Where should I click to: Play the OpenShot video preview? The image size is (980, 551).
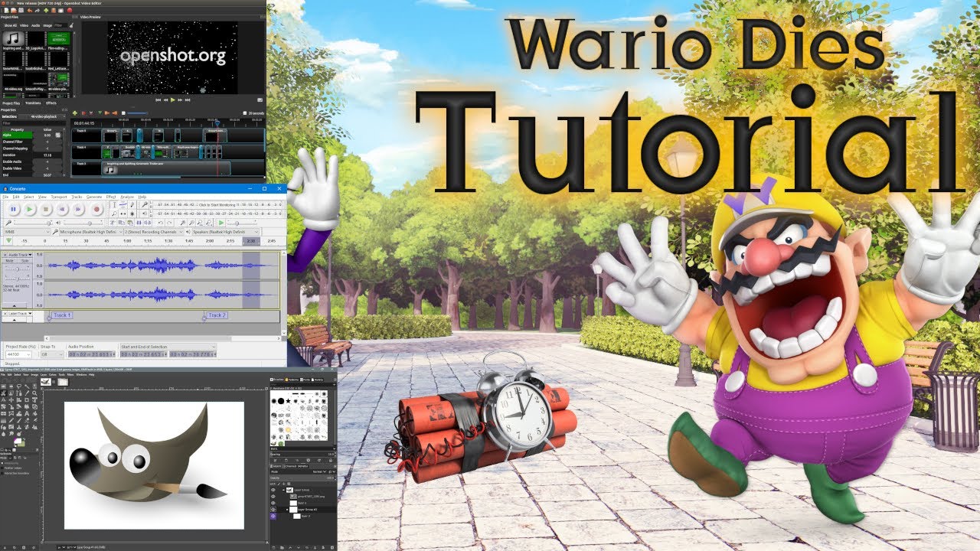[173, 99]
